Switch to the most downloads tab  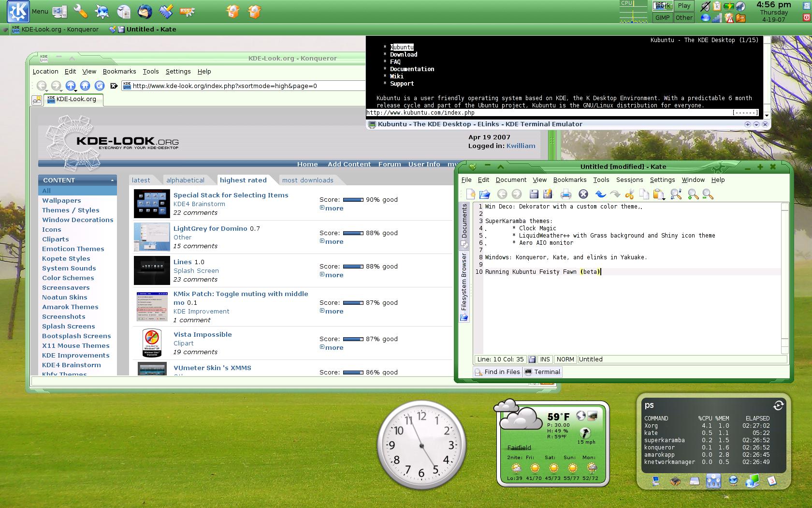308,180
